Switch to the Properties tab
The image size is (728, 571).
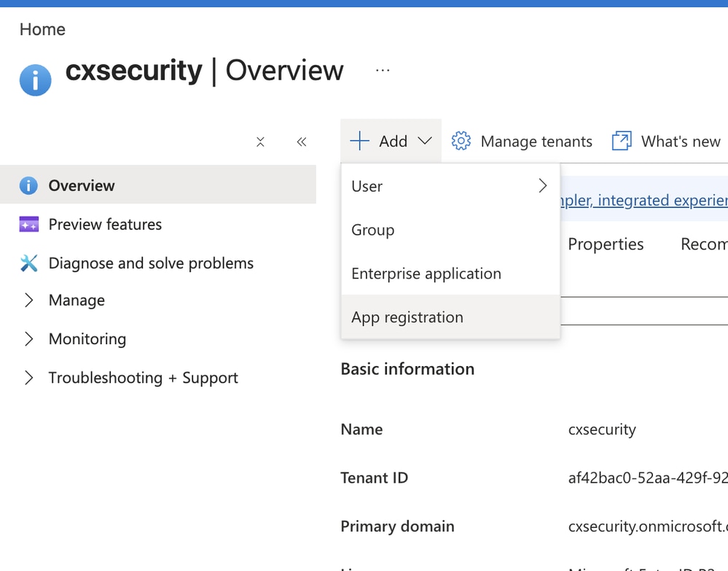click(606, 244)
